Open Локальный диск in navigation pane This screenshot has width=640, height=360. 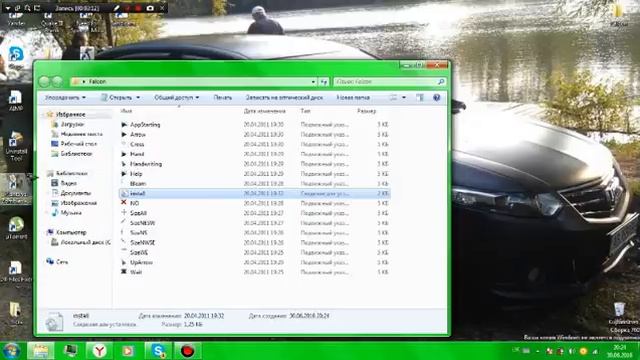point(85,242)
